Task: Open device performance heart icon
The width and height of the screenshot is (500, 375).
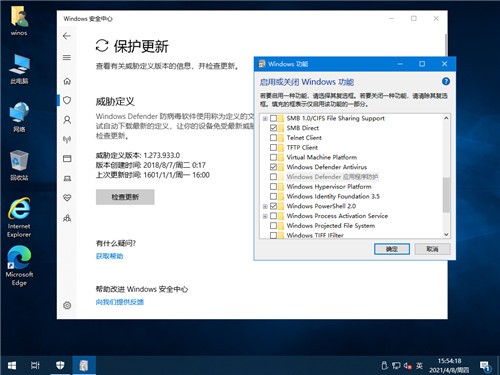Action: point(67,198)
